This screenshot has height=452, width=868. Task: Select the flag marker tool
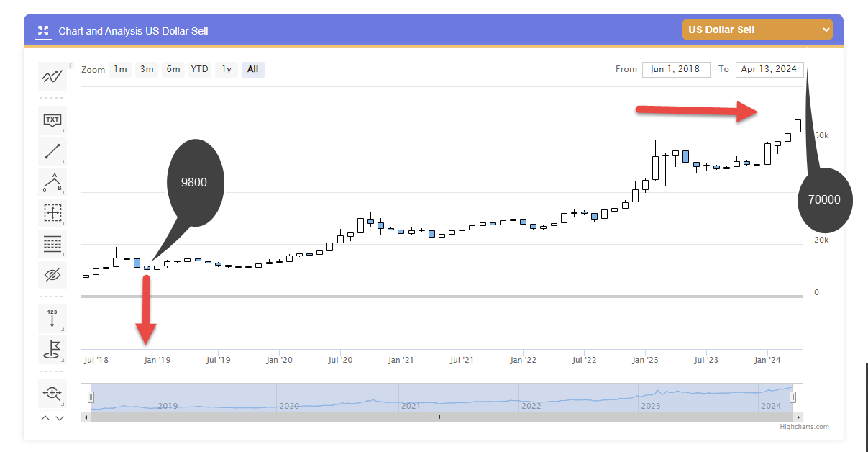[x=52, y=350]
